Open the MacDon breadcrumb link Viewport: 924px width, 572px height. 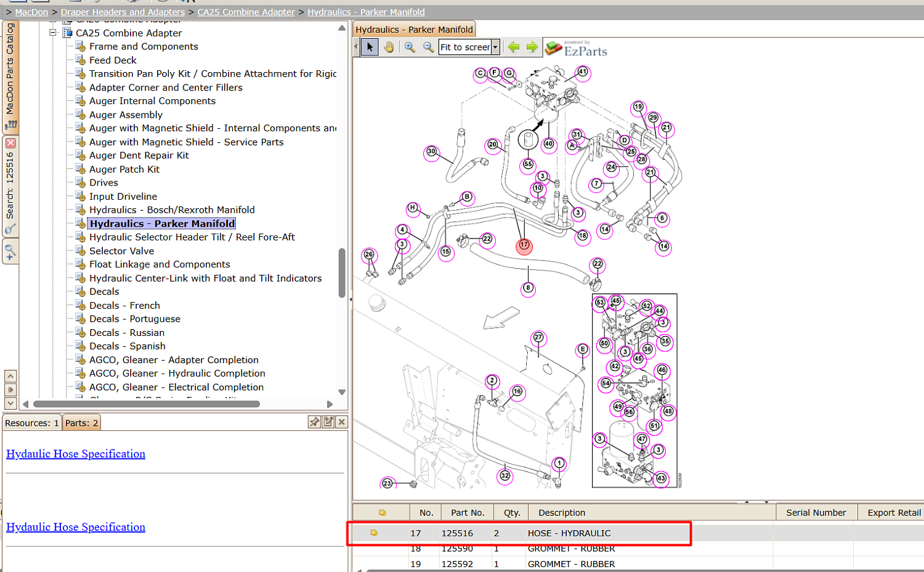[x=31, y=12]
